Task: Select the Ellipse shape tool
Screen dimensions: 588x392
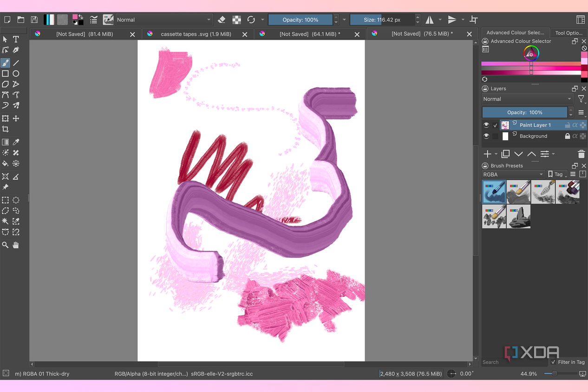Action: coord(16,73)
